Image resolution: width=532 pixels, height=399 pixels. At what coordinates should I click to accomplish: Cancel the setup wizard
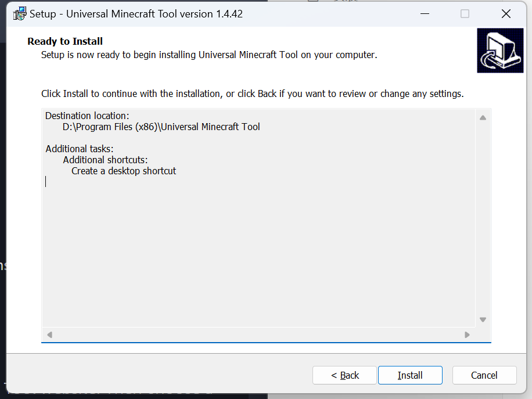(x=484, y=375)
